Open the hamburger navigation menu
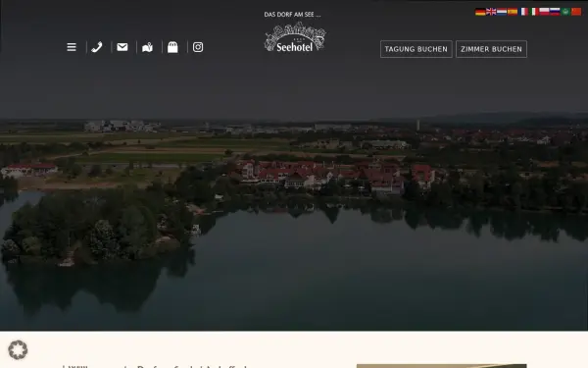This screenshot has width=588, height=368. (x=72, y=47)
